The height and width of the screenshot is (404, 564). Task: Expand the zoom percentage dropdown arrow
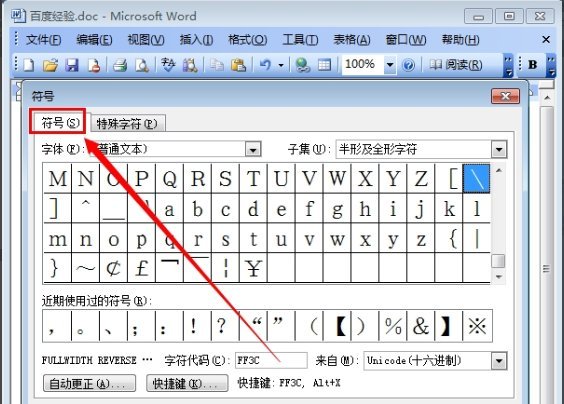390,65
